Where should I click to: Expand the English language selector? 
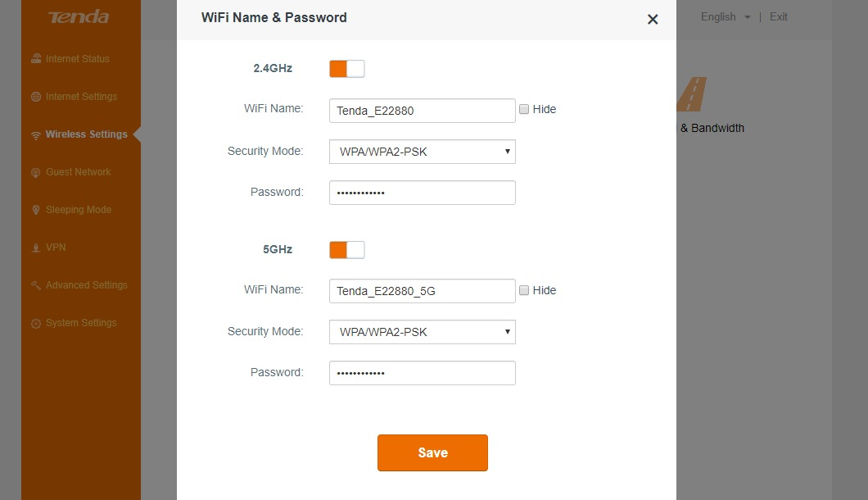(x=726, y=17)
